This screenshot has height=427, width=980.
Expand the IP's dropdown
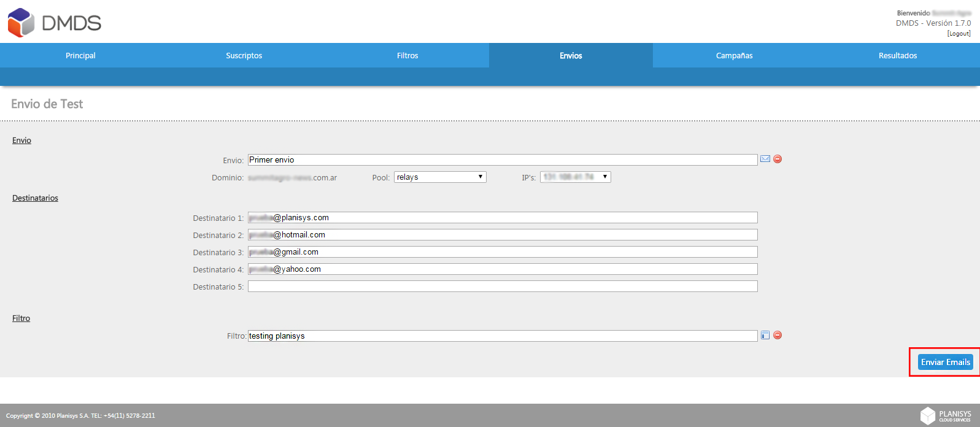pos(576,177)
